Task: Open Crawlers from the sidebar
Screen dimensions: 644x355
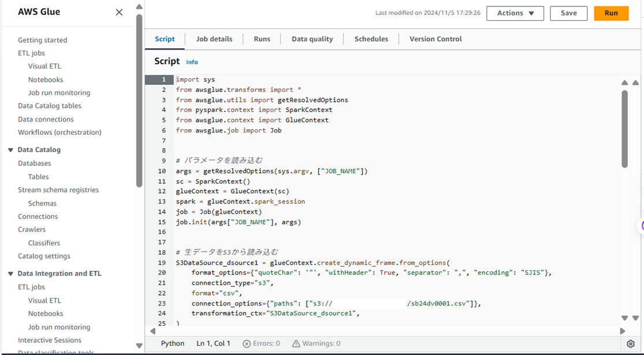Action: [x=31, y=229]
